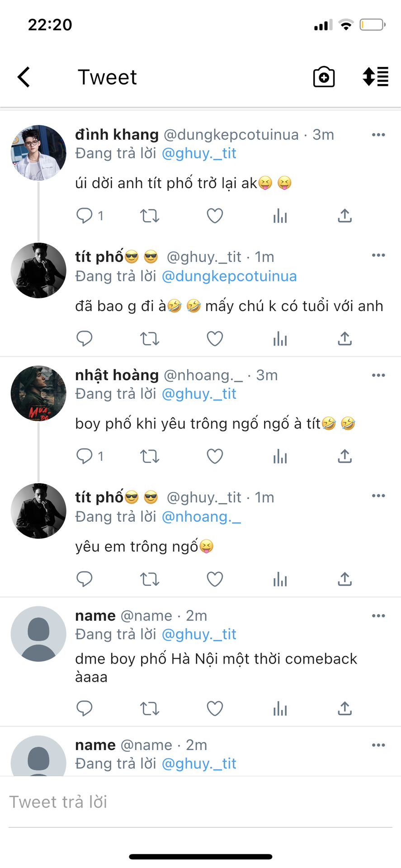Share the 'dme boy phố Hà Nội' tweet
Viewport: 401px width, 868px height.
[x=345, y=708]
